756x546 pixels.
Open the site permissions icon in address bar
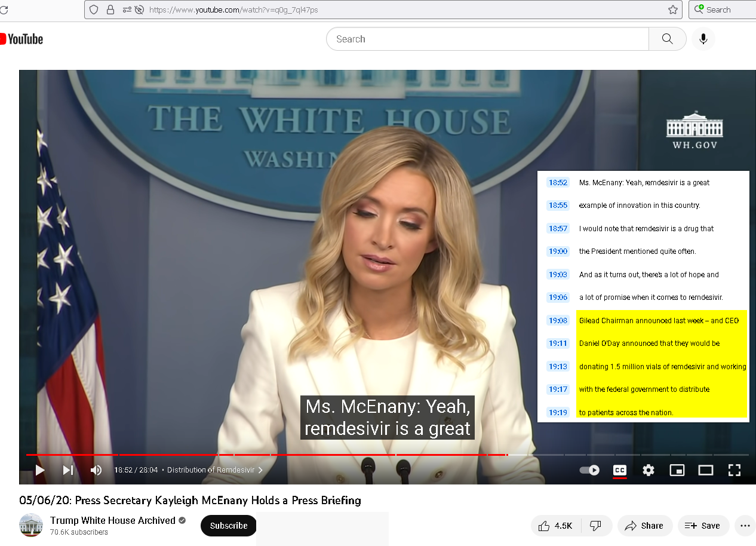coord(127,10)
